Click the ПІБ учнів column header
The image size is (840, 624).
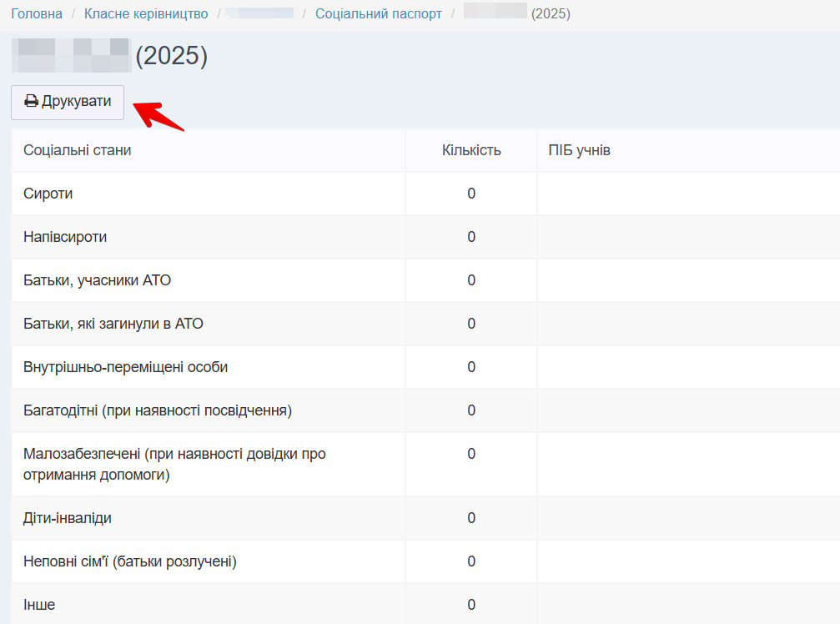tap(579, 150)
